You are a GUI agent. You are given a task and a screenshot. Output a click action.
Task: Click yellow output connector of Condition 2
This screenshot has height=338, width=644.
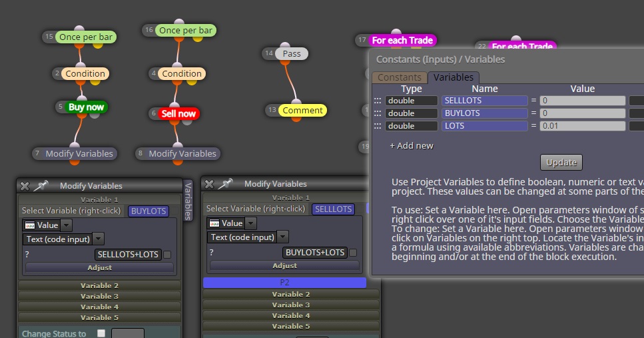pos(95,81)
